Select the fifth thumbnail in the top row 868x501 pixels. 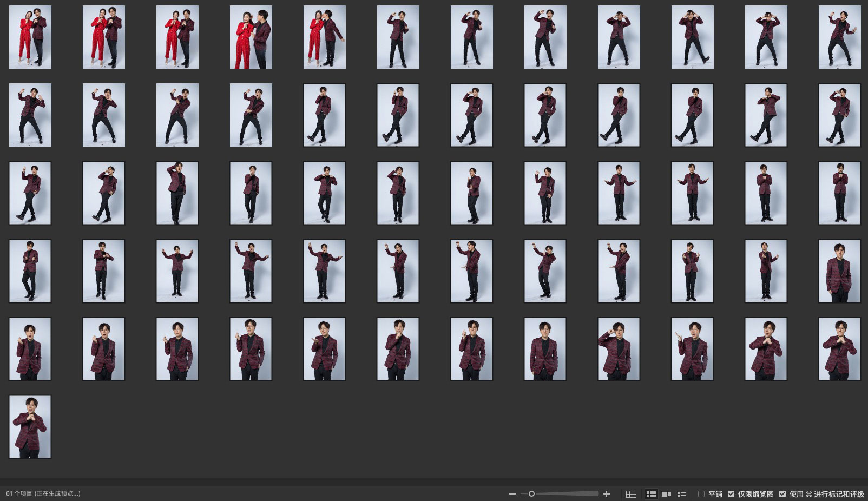pos(325,37)
